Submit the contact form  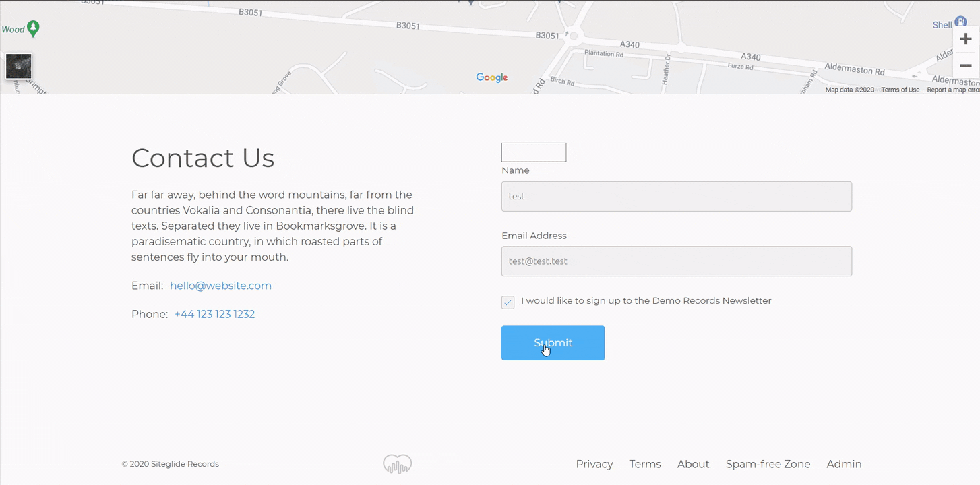point(553,343)
